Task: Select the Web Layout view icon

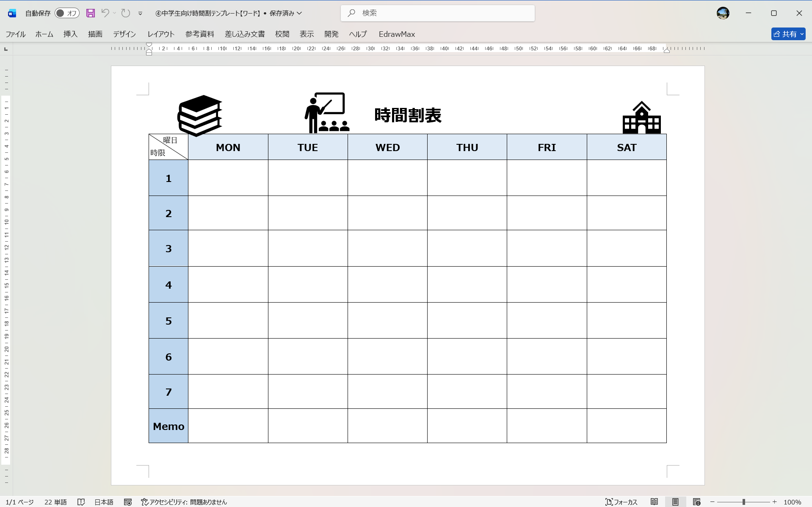Action: (x=696, y=502)
